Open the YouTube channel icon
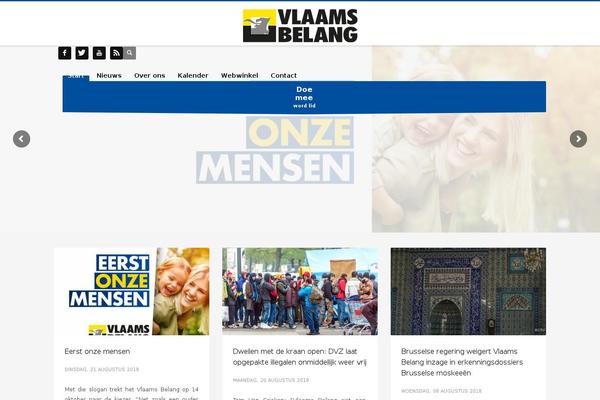This screenshot has height=400, width=600. pos(99,53)
